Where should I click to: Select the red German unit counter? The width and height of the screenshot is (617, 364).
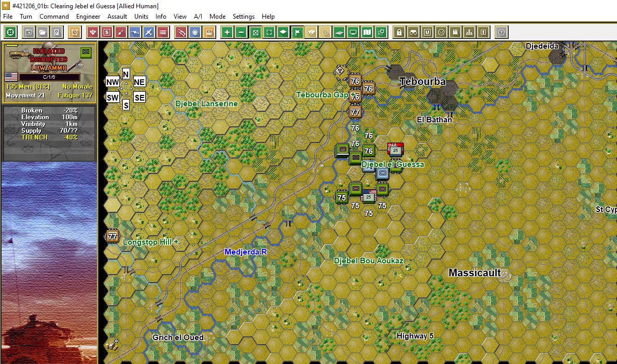click(x=396, y=149)
